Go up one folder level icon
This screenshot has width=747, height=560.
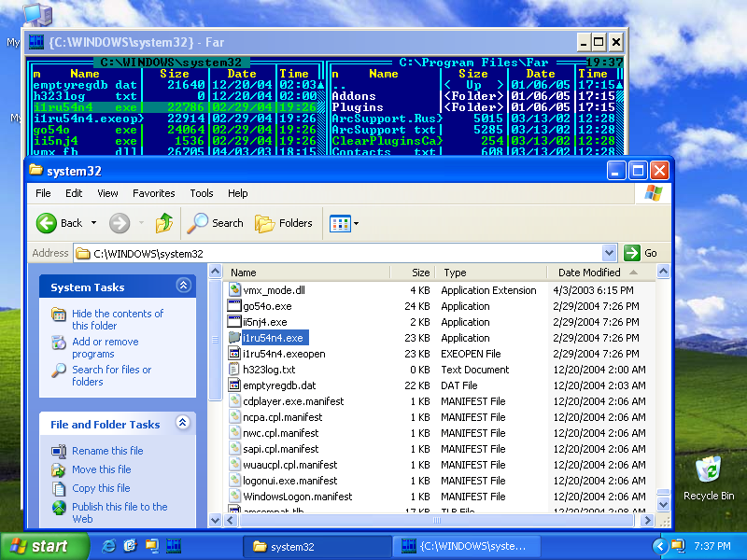[164, 223]
